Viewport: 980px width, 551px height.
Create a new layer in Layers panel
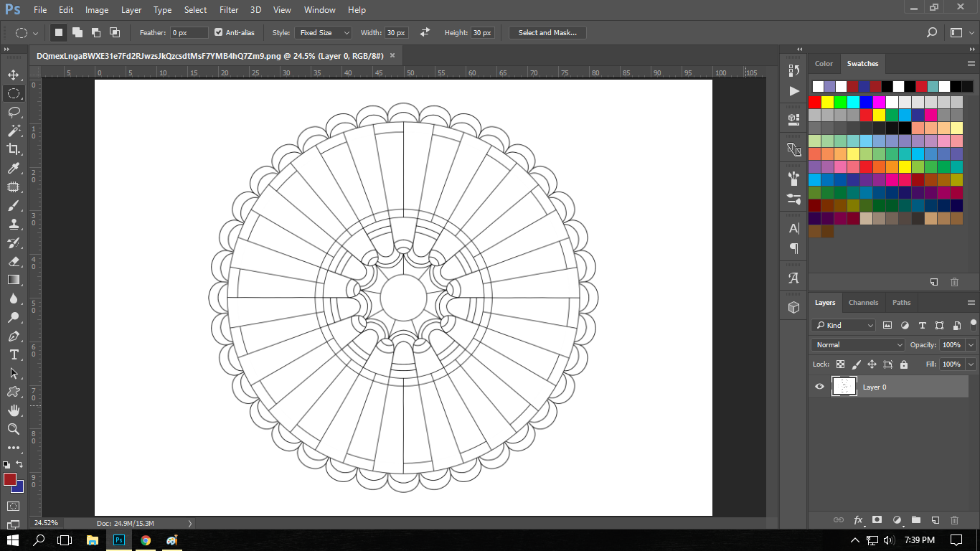point(936,520)
